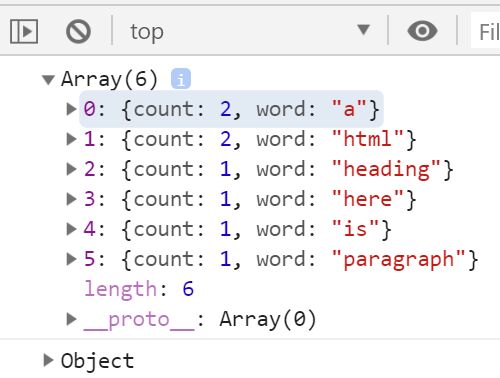Expand array item 3 with word "here"
The image size is (500, 378).
(x=71, y=199)
